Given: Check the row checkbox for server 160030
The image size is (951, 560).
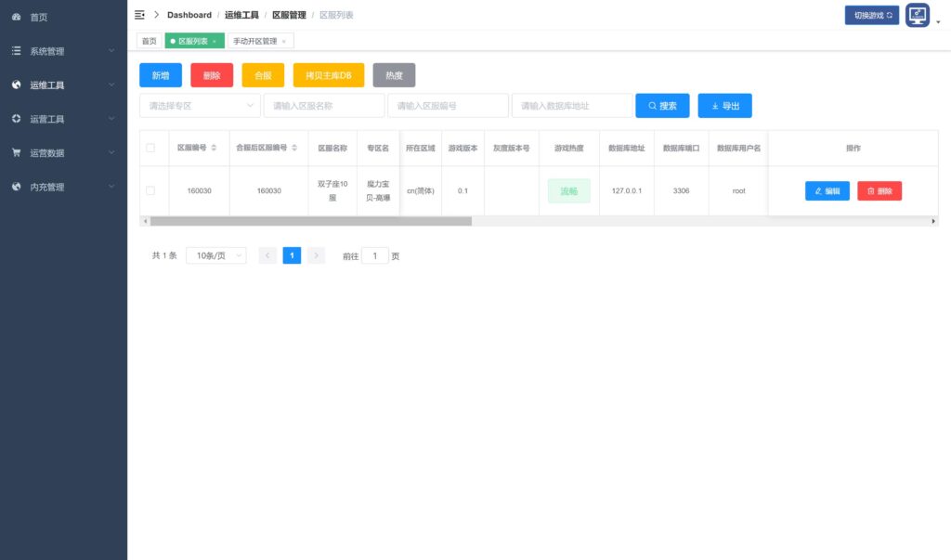Looking at the screenshot, I should click(150, 190).
